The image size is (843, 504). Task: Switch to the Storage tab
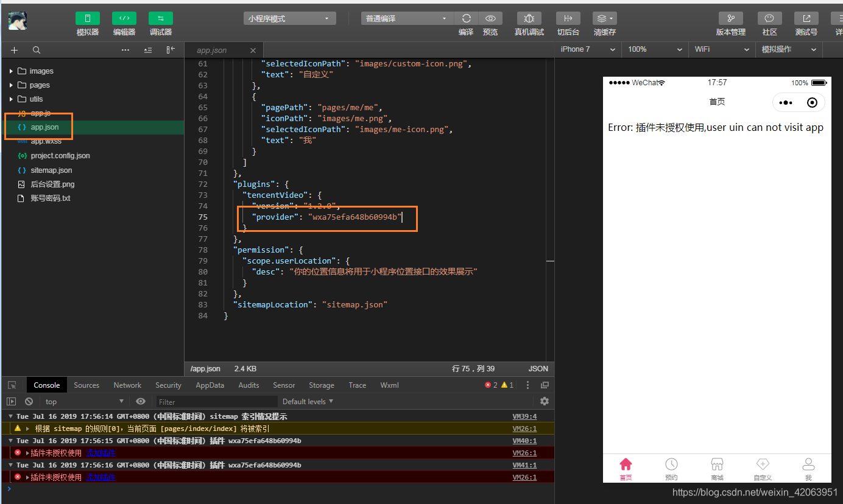322,385
